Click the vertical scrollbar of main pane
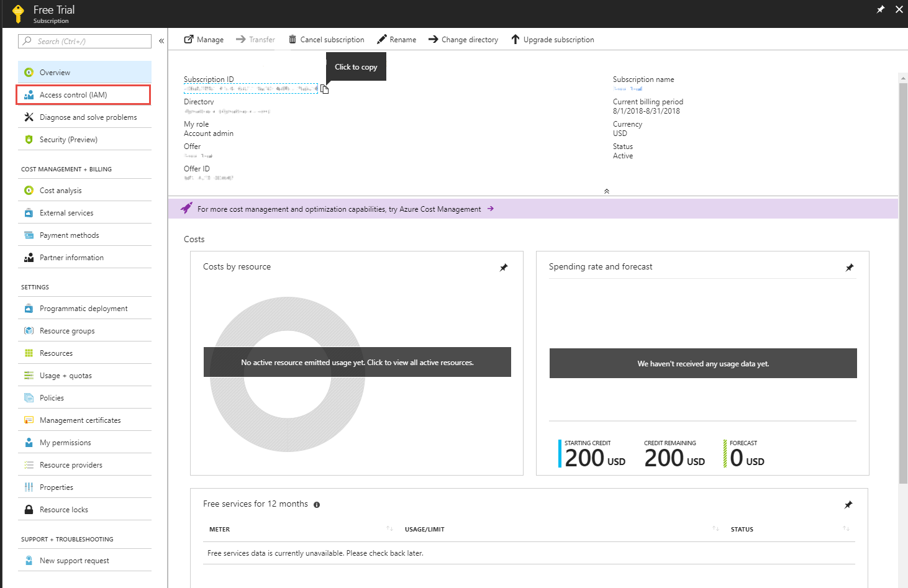 click(x=903, y=283)
